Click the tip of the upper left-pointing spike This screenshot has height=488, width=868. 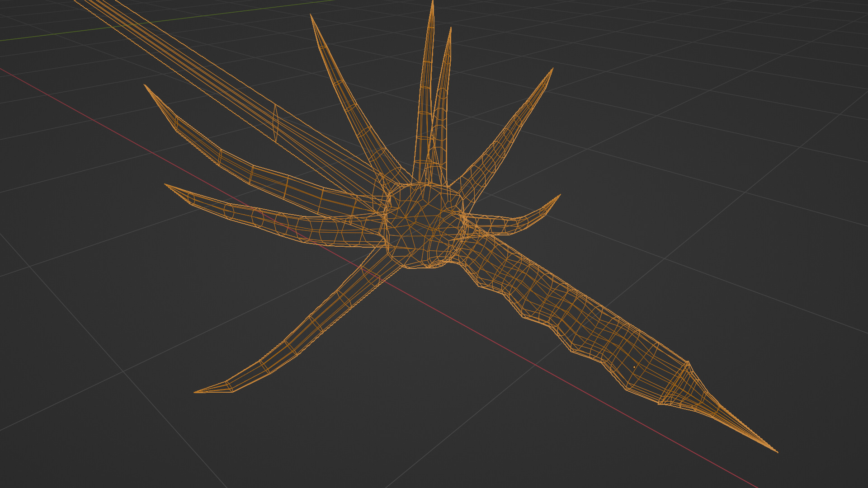145,85
